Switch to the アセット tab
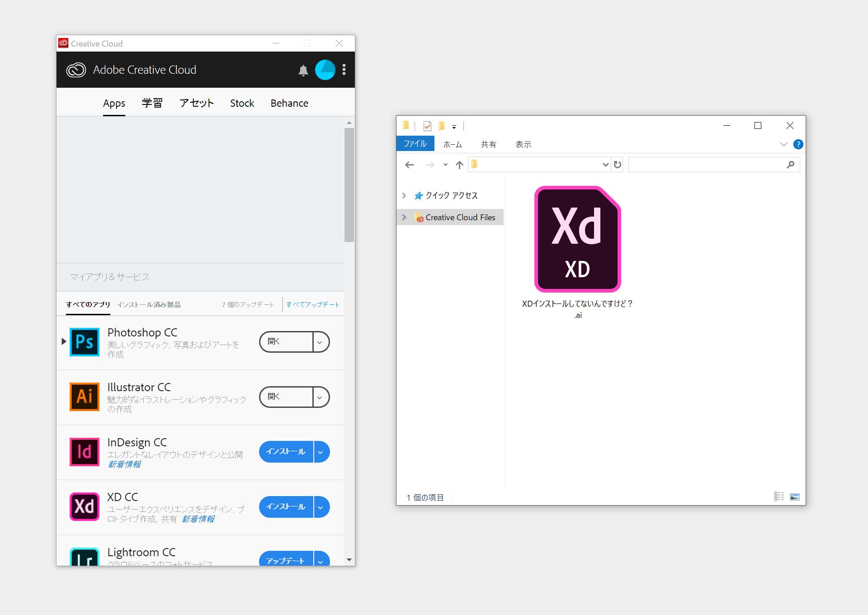 197,103
